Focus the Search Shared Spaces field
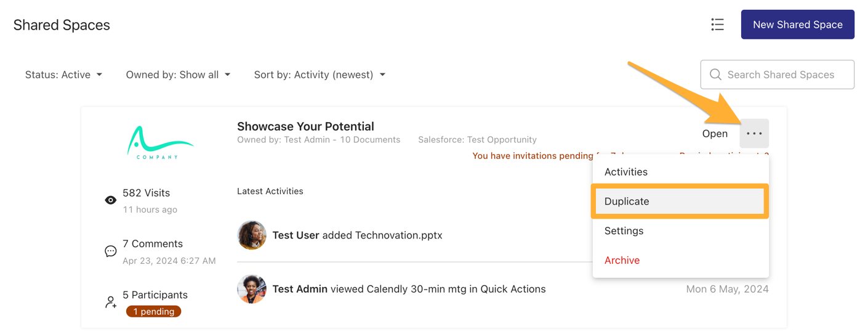Screen dimensions: 868x334 [x=778, y=75]
